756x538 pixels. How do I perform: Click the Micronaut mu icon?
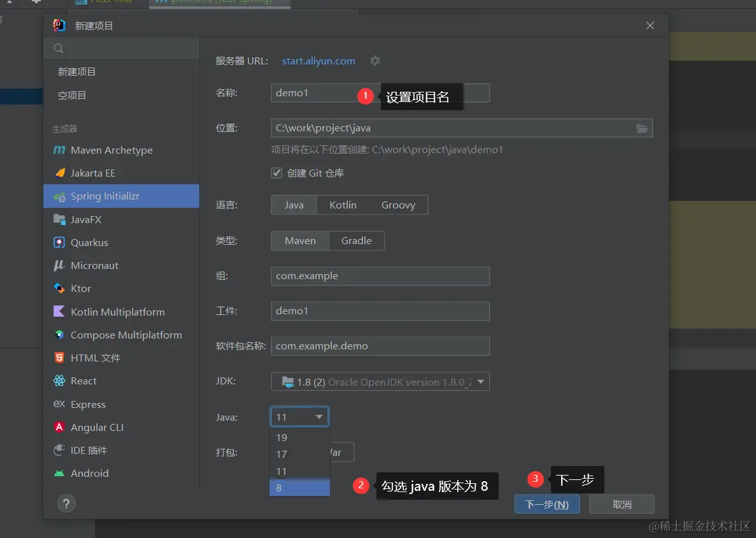coord(59,265)
